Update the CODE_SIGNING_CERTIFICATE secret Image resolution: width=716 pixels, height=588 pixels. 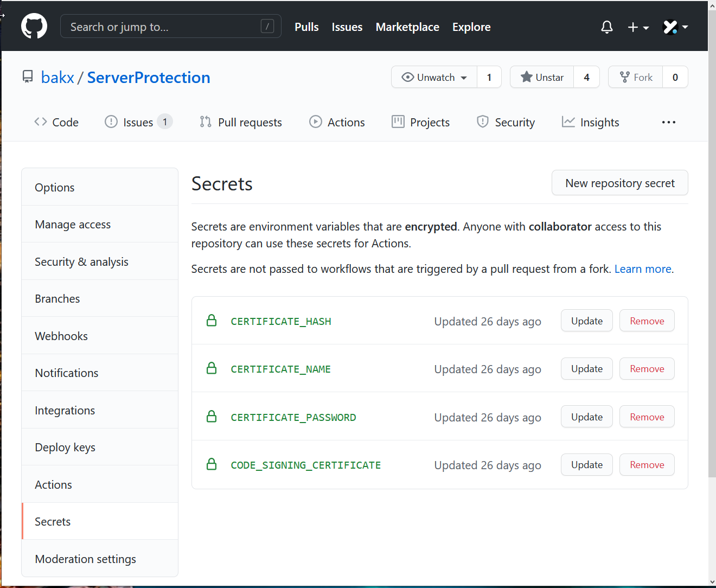[587, 464]
